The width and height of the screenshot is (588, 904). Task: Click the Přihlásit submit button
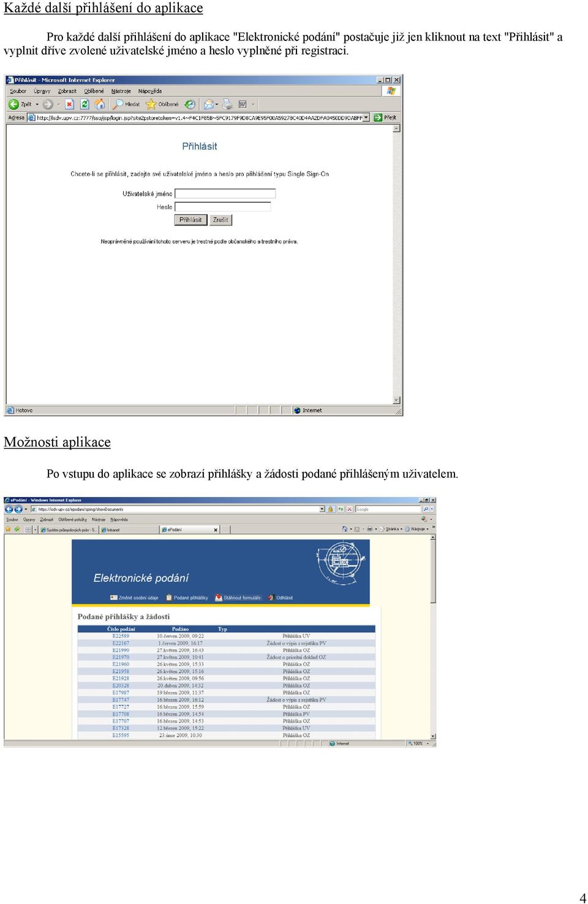[190, 220]
